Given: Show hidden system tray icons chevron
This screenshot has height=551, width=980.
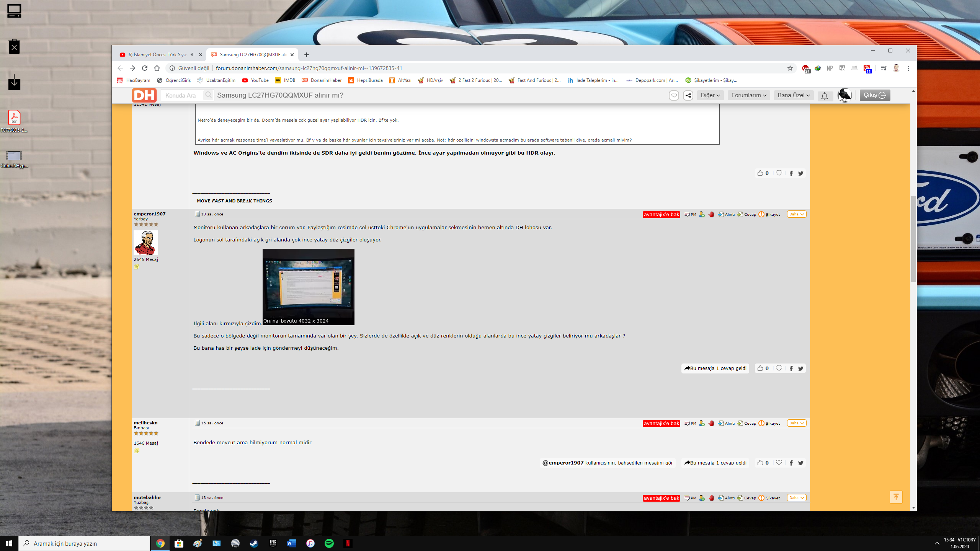Looking at the screenshot, I should click(x=937, y=543).
